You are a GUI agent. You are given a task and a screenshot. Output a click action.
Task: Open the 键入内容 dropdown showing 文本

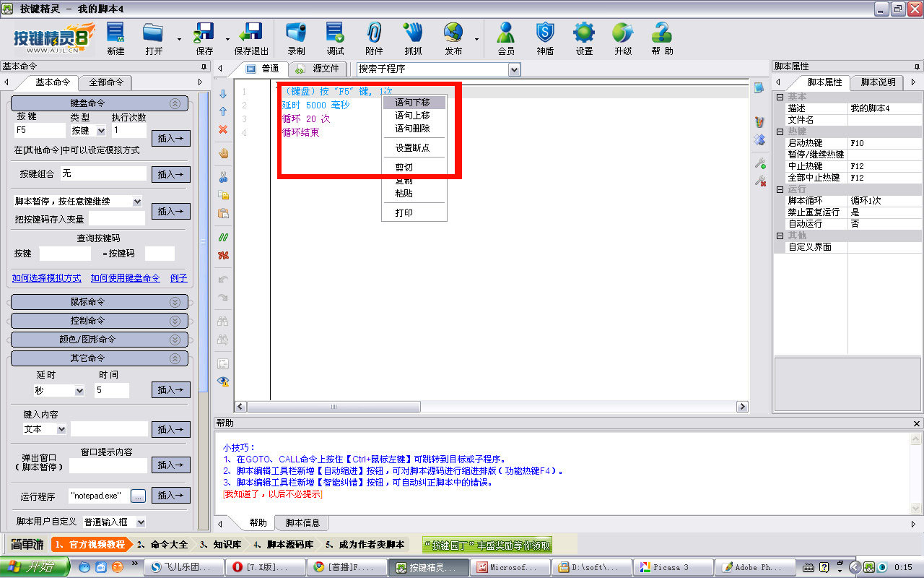[61, 429]
